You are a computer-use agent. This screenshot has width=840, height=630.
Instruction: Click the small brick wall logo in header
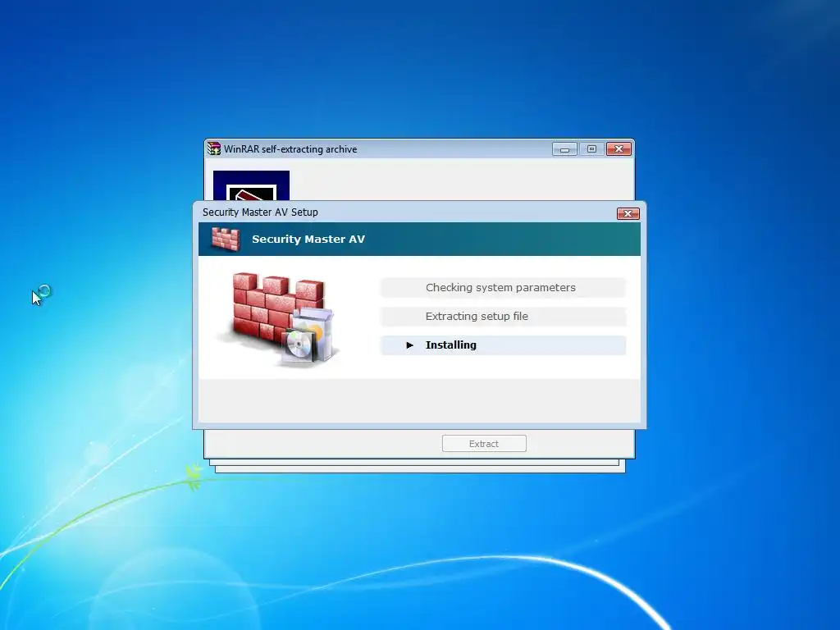click(225, 239)
